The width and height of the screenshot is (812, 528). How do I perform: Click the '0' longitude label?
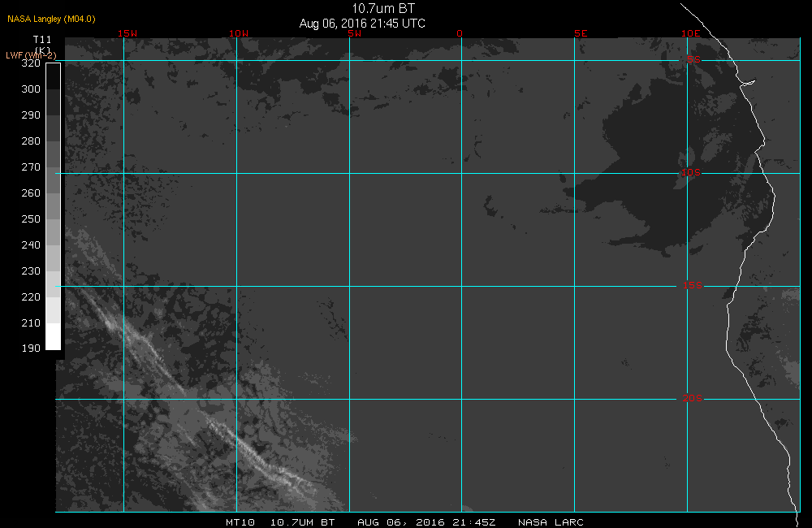[x=460, y=33]
